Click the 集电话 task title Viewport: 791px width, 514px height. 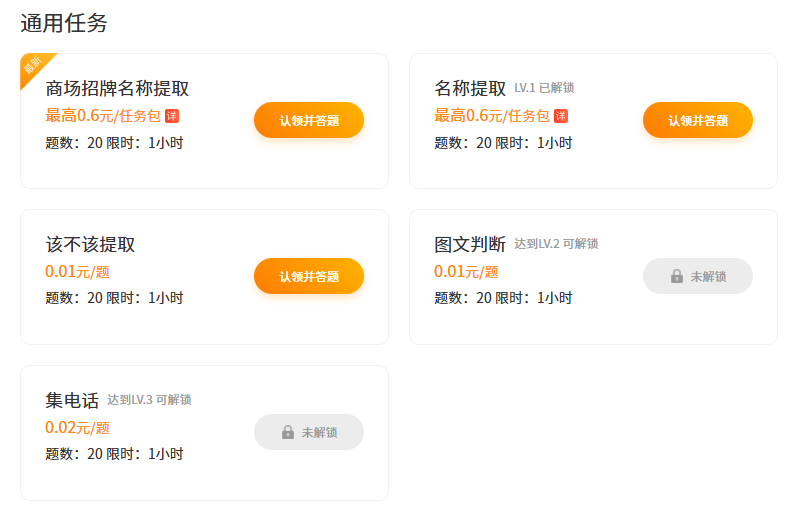pyautogui.click(x=72, y=400)
